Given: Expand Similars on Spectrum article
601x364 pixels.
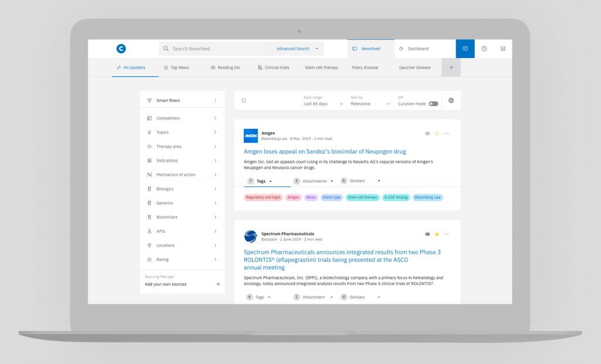Looking at the screenshot, I should (361, 297).
